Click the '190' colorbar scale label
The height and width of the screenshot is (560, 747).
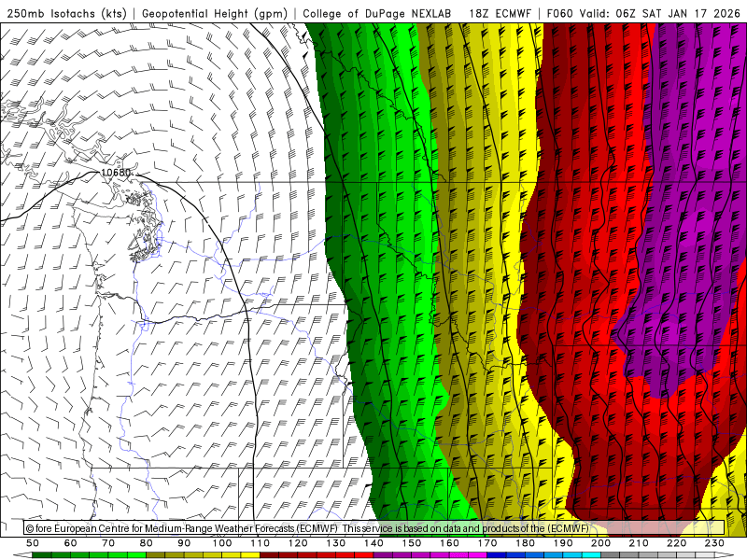pyautogui.click(x=563, y=543)
